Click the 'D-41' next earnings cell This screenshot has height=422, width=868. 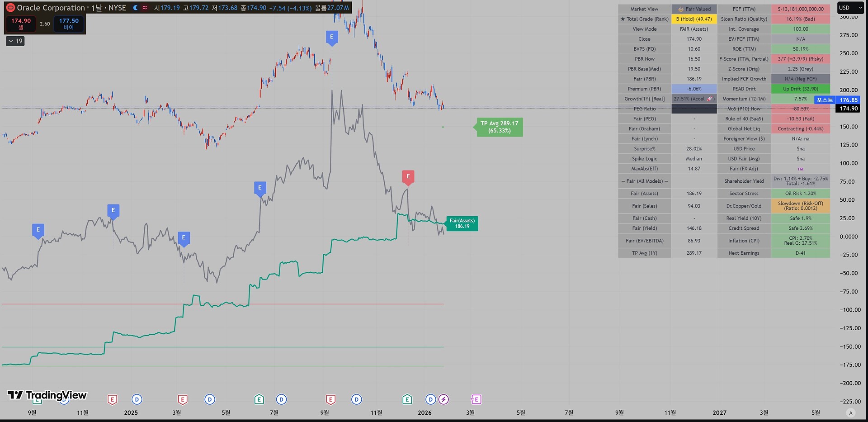click(x=801, y=253)
